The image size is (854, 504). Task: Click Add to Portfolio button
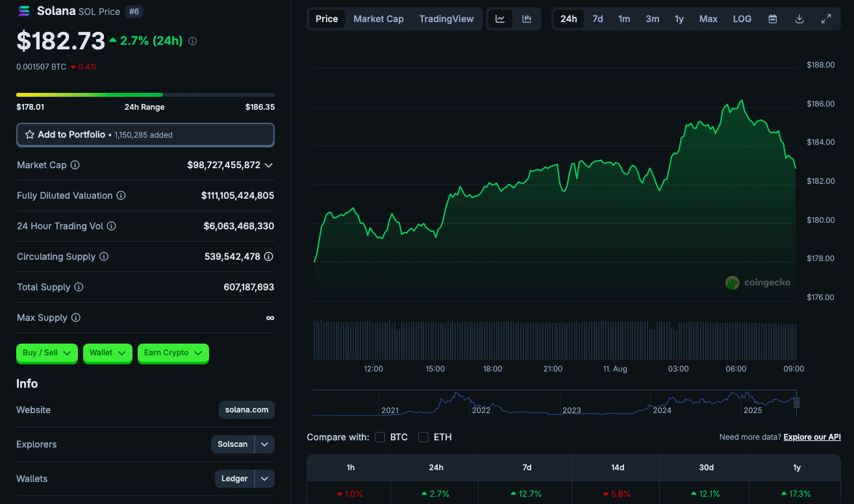145,134
